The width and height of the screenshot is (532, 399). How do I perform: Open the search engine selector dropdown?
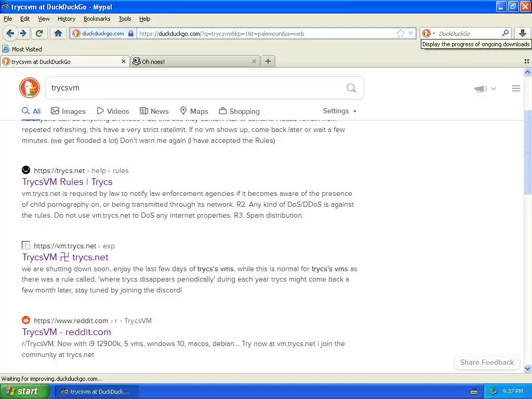click(x=429, y=33)
